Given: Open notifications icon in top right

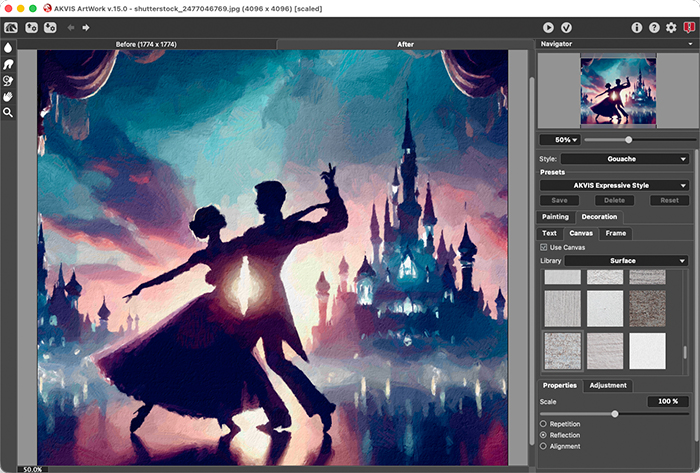Looking at the screenshot, I should (x=689, y=28).
